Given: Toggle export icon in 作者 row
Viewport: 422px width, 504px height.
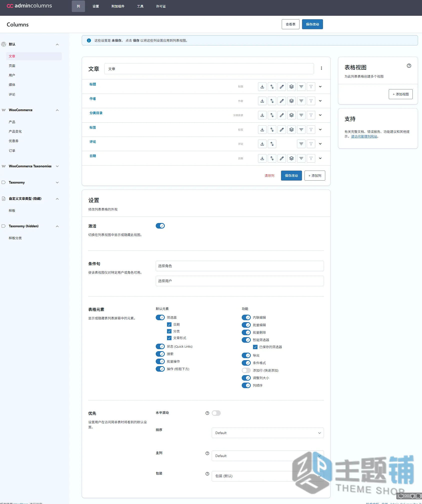Looking at the screenshot, I should (262, 101).
